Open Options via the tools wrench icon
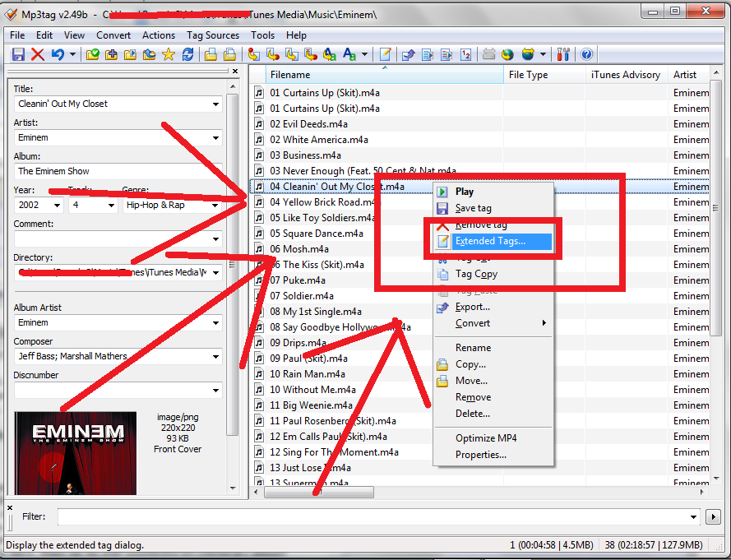This screenshot has width=731, height=560. 563,54
